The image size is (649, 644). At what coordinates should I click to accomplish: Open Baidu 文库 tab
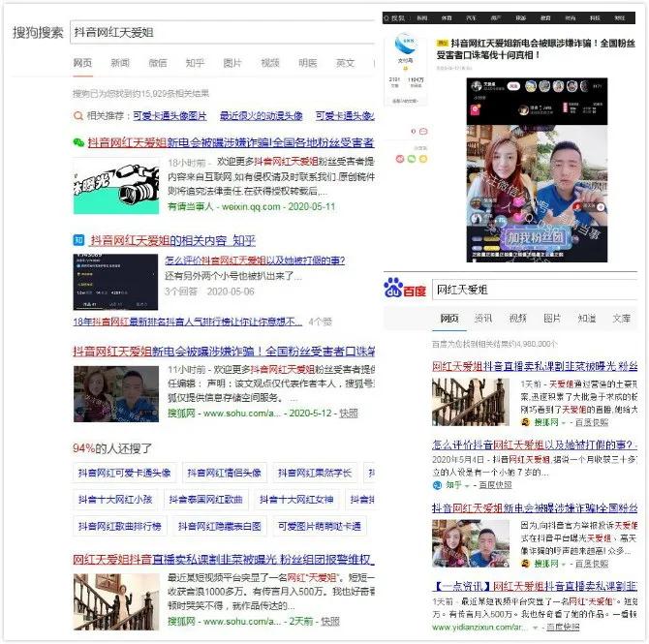[622, 318]
